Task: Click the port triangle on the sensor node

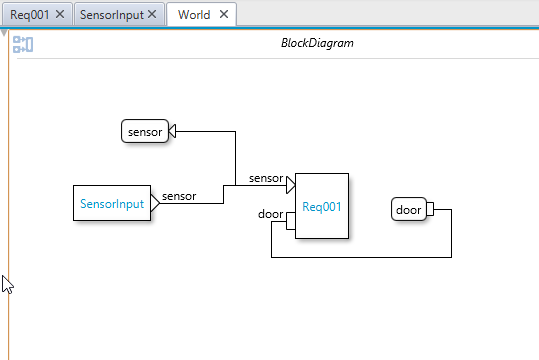Action: pyautogui.click(x=173, y=131)
